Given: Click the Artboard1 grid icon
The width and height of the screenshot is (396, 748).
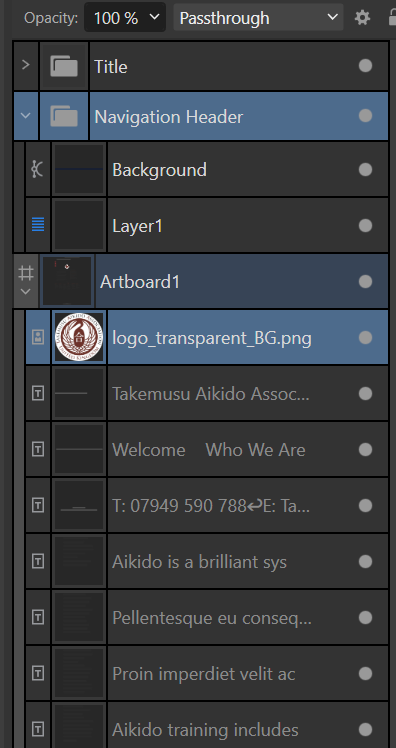Looking at the screenshot, I should coord(26,274).
